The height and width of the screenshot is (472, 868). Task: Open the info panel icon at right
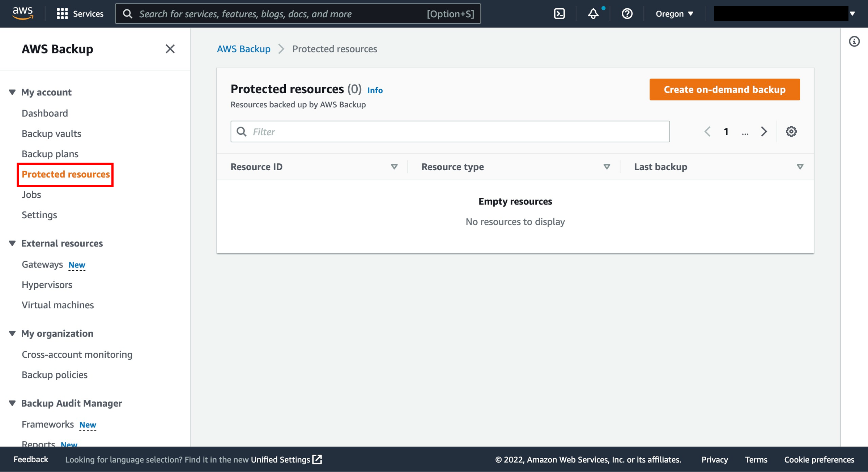(854, 42)
